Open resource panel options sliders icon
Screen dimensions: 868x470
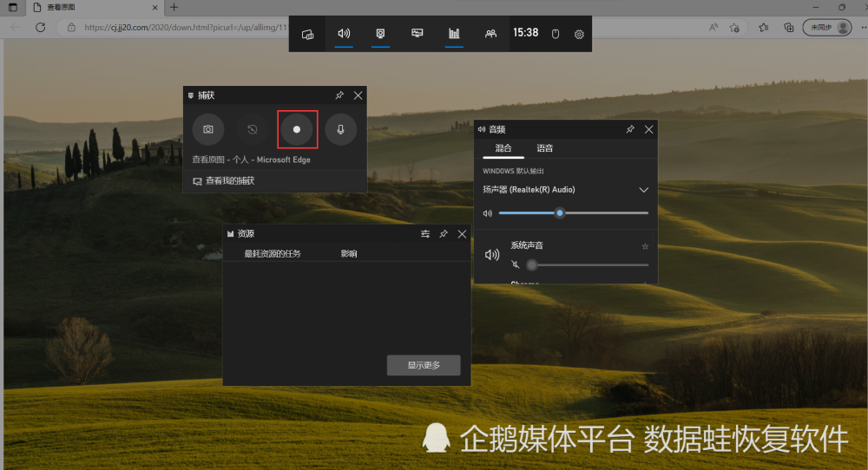point(425,234)
